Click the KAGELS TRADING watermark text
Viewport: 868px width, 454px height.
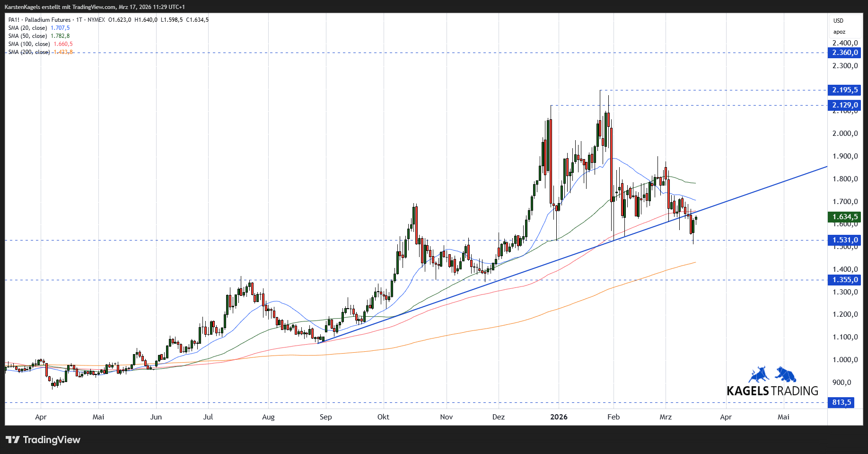(772, 391)
